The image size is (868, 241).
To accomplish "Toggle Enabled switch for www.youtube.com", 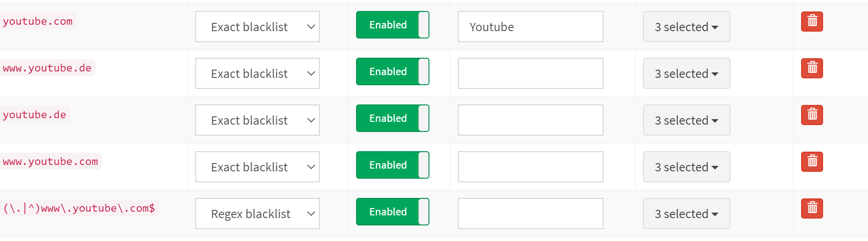I will click(393, 165).
